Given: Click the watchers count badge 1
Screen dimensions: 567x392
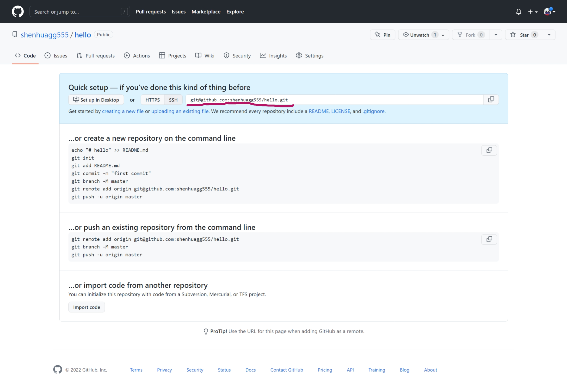Looking at the screenshot, I should 435,35.
